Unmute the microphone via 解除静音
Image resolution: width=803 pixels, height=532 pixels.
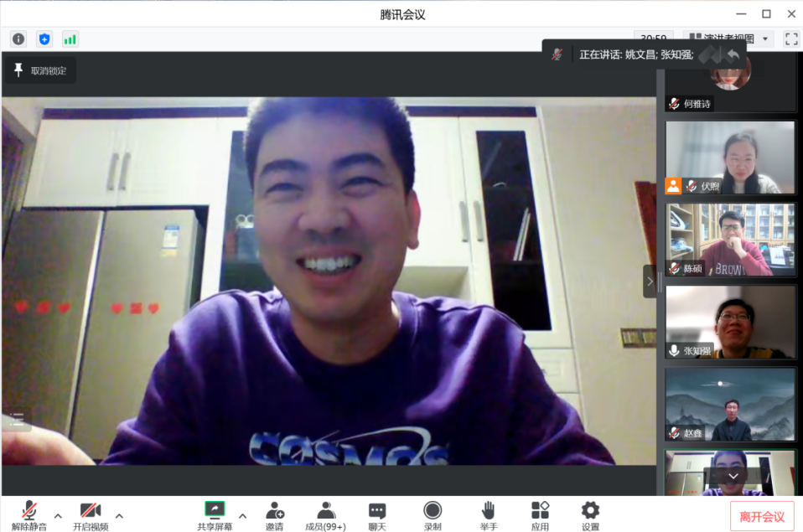[x=29, y=515]
